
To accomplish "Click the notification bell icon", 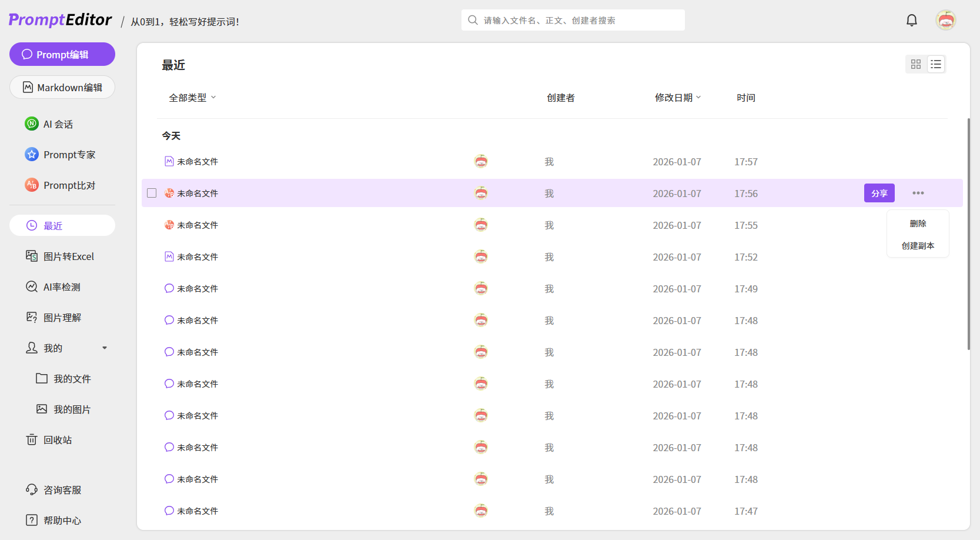I will click(x=911, y=21).
